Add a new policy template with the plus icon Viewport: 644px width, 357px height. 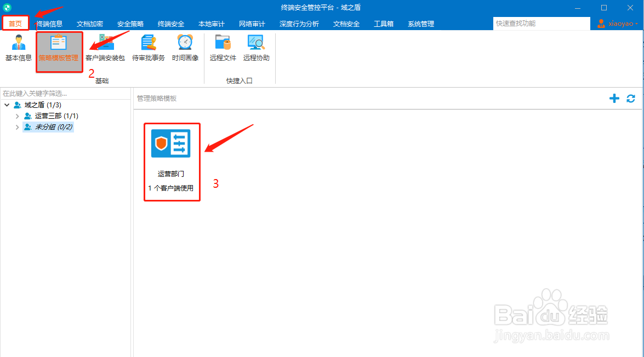pyautogui.click(x=614, y=99)
